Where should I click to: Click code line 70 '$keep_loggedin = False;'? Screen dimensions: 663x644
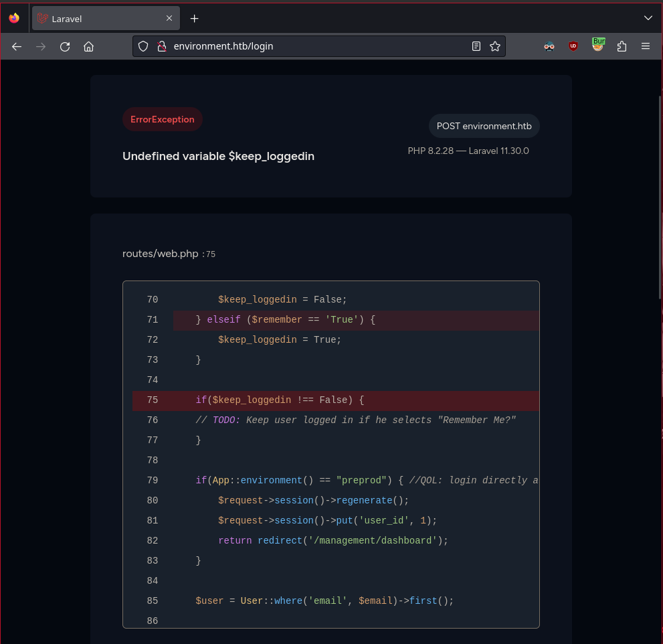click(282, 300)
